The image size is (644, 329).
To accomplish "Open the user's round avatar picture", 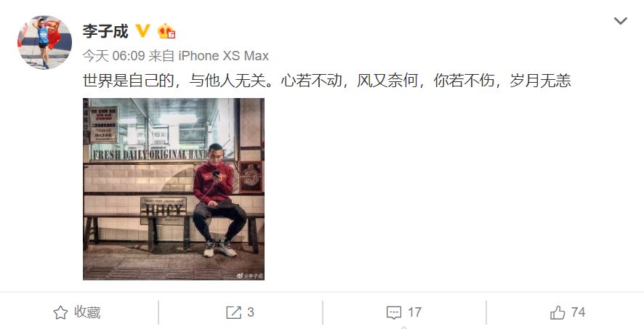I will tap(45, 42).
